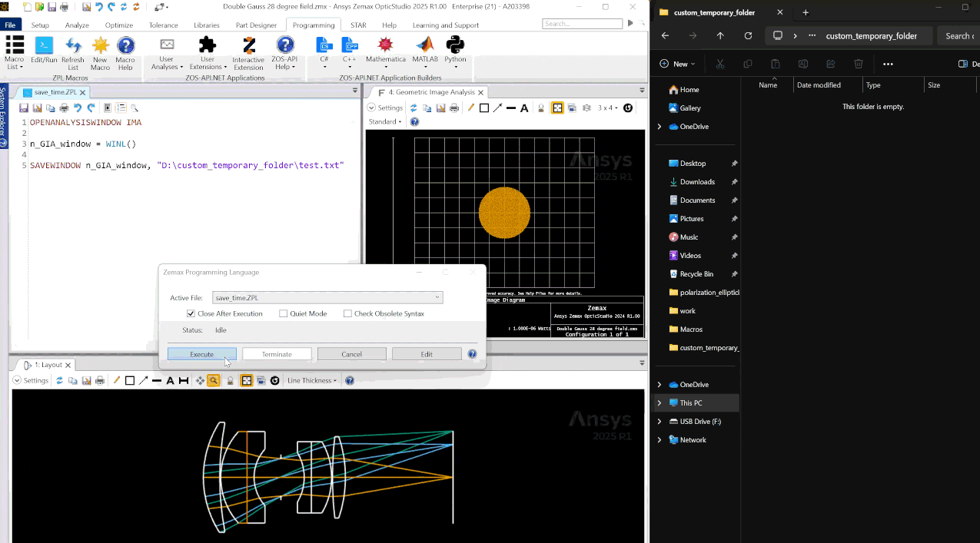980x543 pixels.
Task: Click help icon in Geometric Image Analysis toolbar
Action: (414, 121)
